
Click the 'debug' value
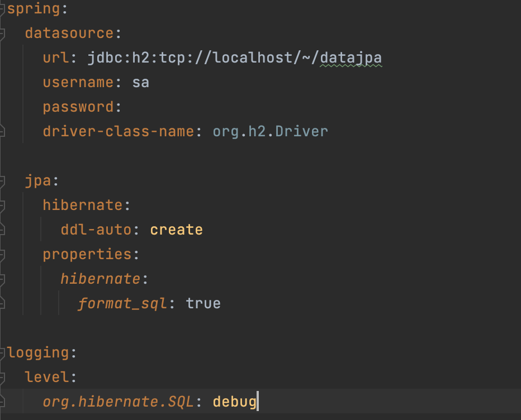click(235, 402)
